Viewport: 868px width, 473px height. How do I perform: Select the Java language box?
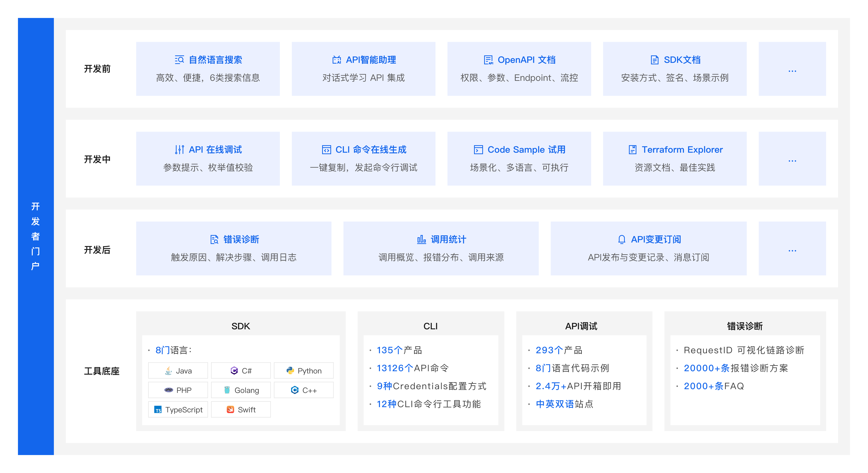178,370
